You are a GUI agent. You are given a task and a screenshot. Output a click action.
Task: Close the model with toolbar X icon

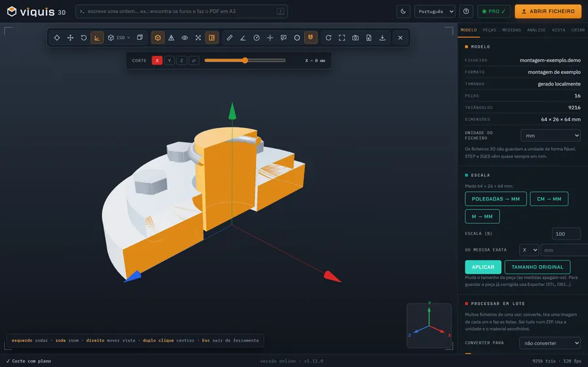[x=400, y=38]
